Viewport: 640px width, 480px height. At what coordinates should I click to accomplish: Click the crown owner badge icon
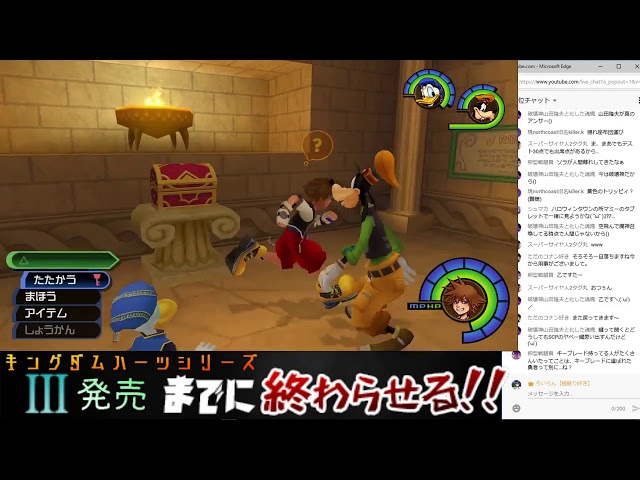point(531,384)
